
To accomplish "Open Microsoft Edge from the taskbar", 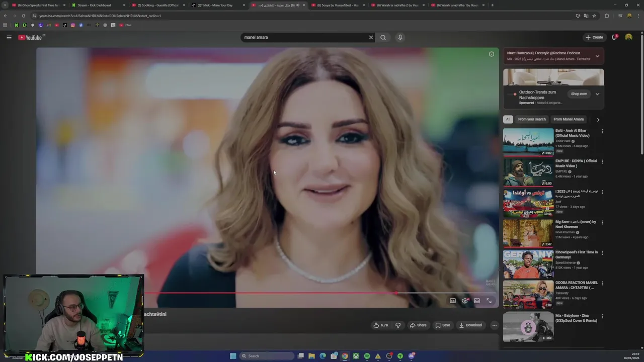I will coord(323,356).
